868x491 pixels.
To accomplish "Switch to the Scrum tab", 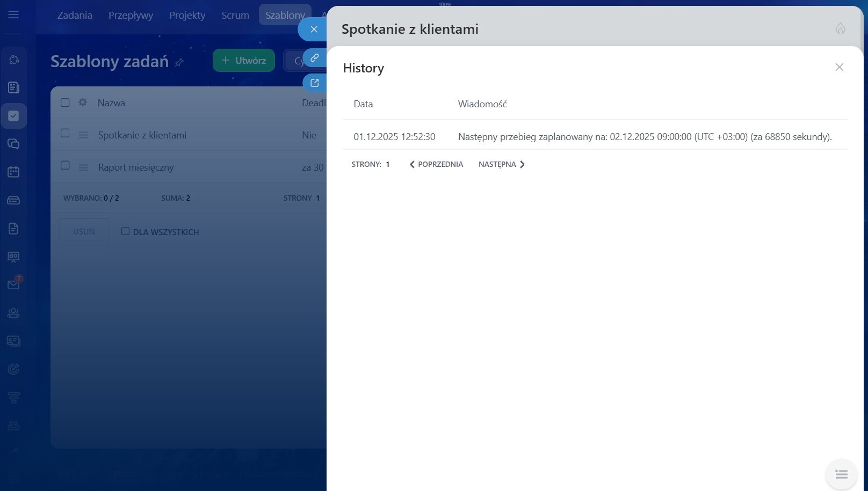I will click(235, 15).
